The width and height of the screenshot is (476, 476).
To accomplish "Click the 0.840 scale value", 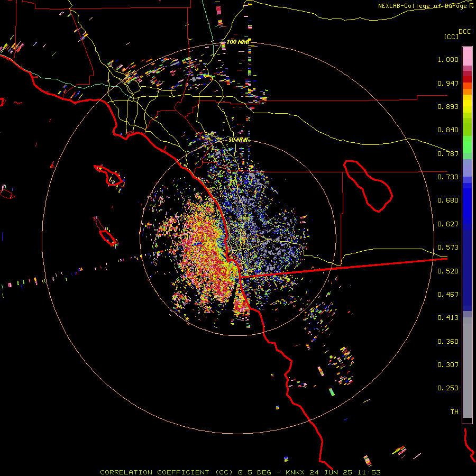I will (448, 130).
